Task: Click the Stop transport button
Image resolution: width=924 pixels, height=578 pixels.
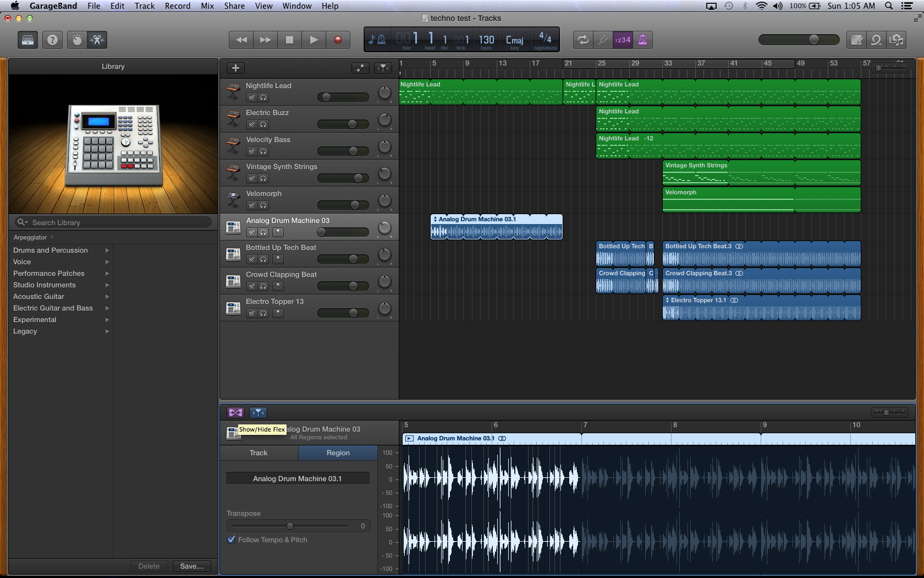Action: tap(289, 40)
